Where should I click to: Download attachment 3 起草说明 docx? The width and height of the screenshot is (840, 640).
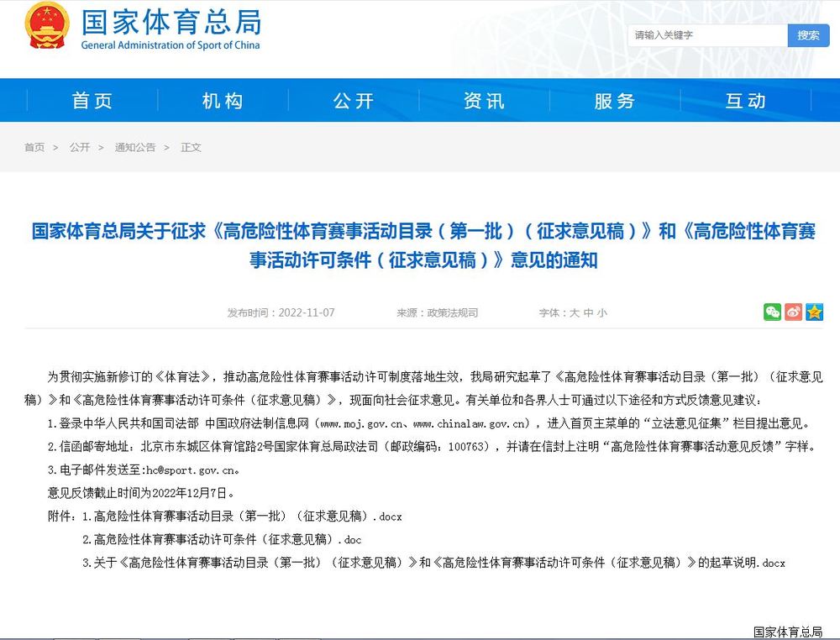433,563
